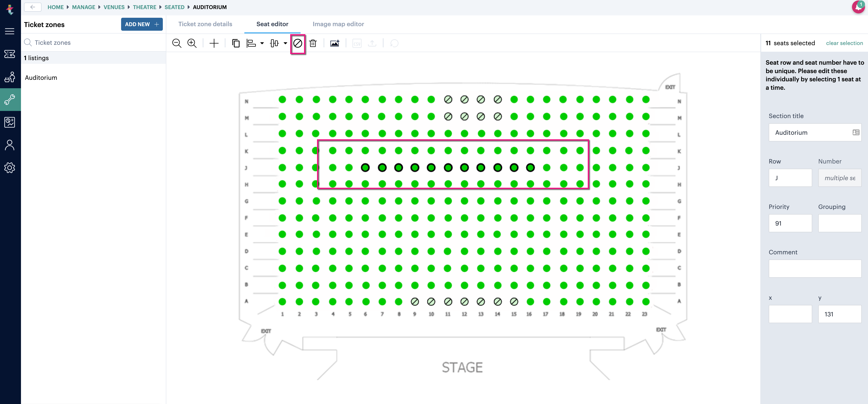The image size is (868, 404).
Task: Select disabled seat 9 in row A
Action: pyautogui.click(x=415, y=301)
